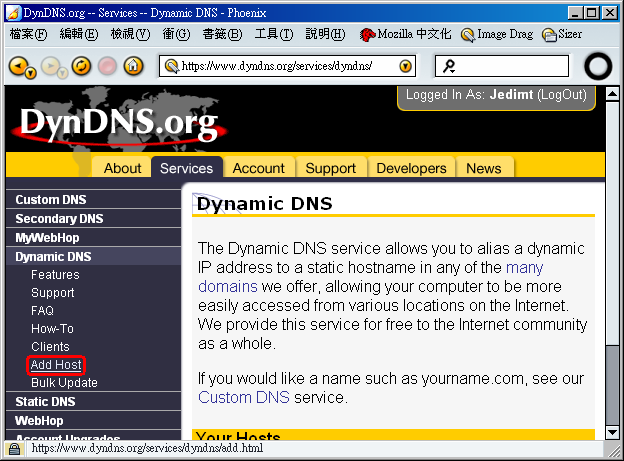Image resolution: width=624 pixels, height=461 pixels.
Task: Click the scrollbar up arrow
Action: pyautogui.click(x=612, y=94)
